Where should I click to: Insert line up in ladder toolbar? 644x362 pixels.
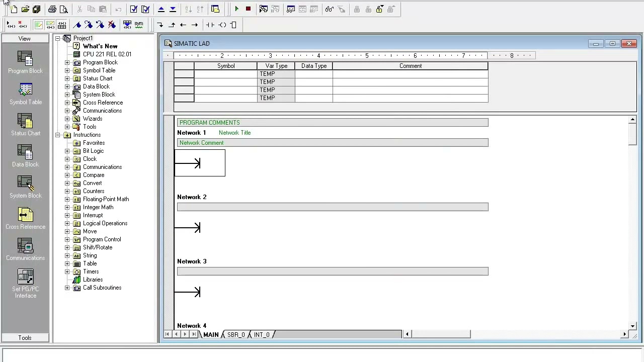coord(172,25)
